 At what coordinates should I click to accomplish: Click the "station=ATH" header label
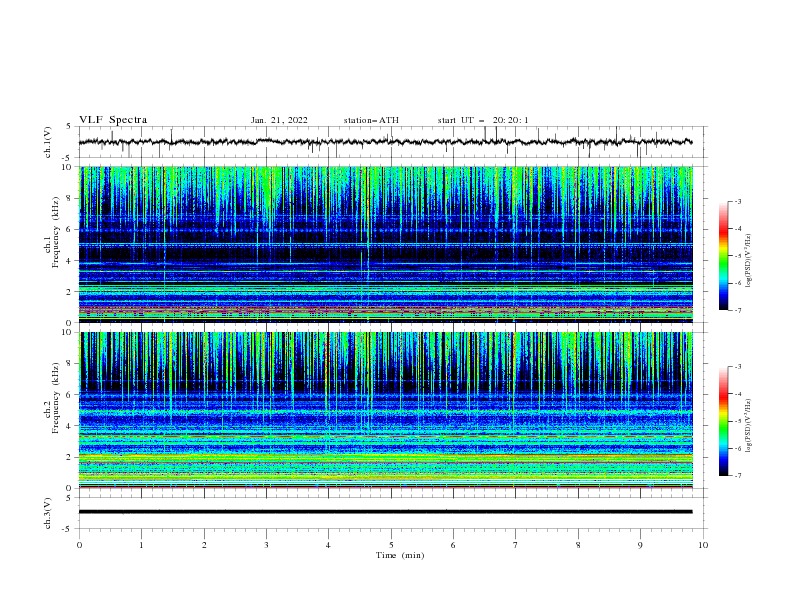coord(371,120)
